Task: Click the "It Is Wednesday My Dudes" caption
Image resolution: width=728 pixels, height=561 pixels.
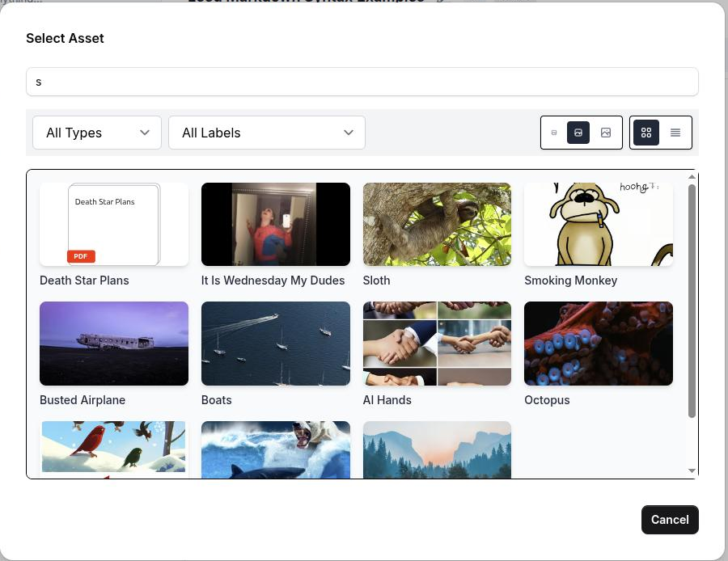Action: tap(273, 280)
